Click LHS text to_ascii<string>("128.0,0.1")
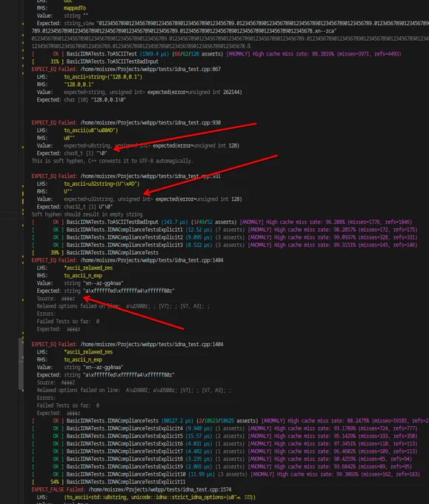This screenshot has width=429, height=504. pos(103,77)
